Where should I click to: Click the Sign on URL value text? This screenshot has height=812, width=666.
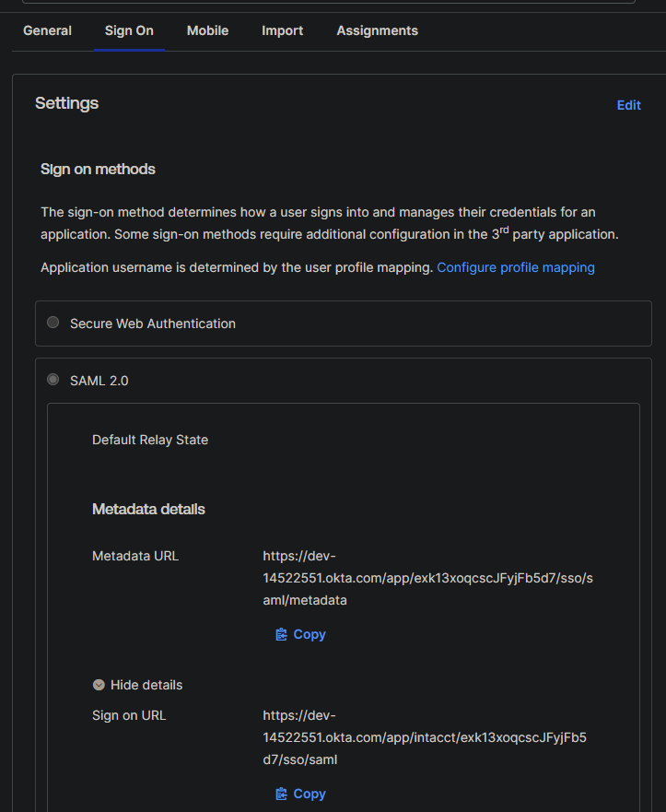coord(425,737)
